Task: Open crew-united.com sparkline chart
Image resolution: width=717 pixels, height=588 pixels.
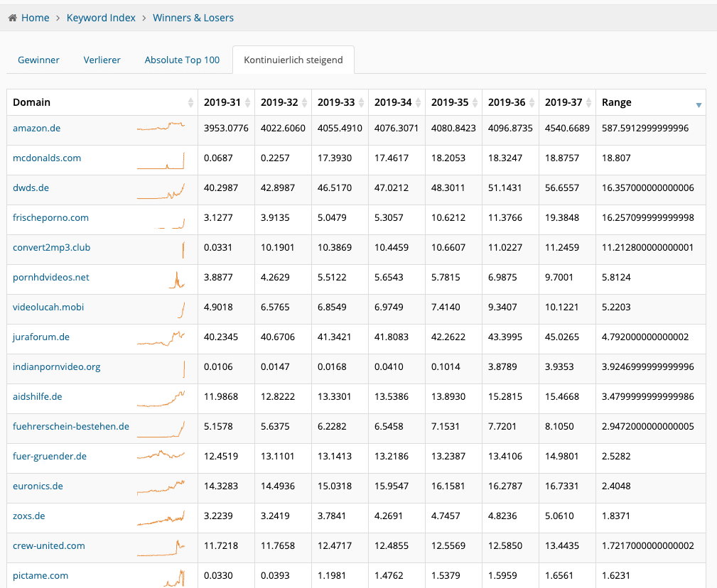Action: click(161, 548)
